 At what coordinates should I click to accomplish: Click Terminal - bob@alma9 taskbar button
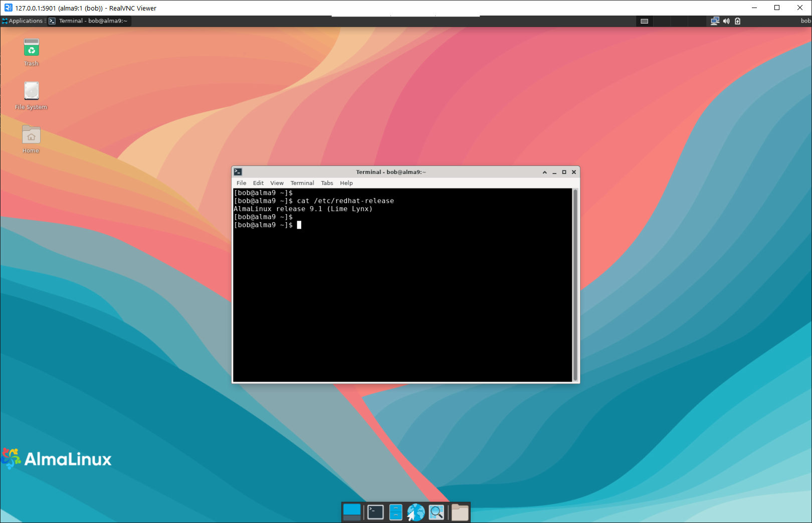click(x=89, y=21)
